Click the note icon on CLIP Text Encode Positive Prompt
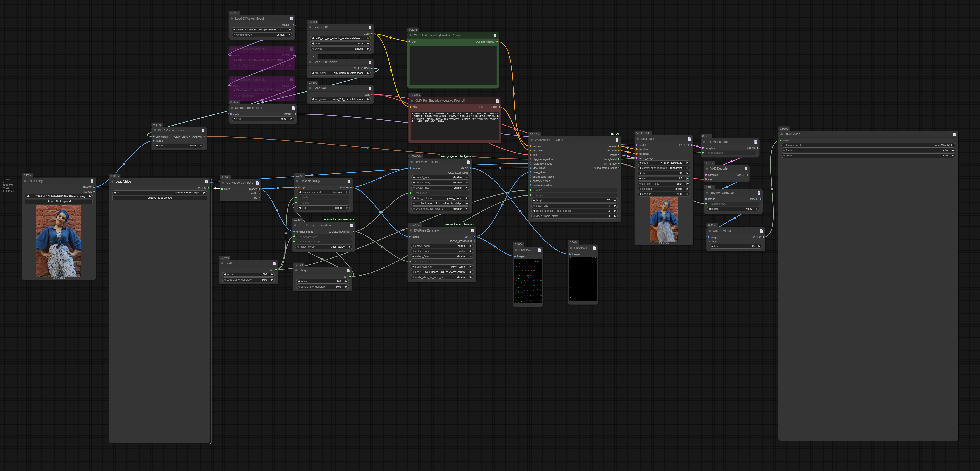Viewport: 980px width, 471px height. pos(495,35)
